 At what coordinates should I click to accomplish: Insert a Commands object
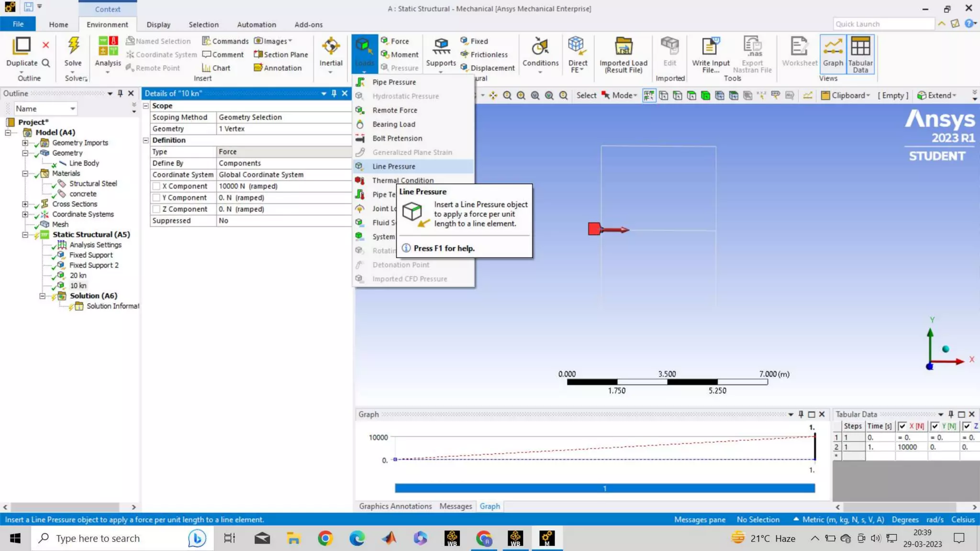click(x=225, y=41)
